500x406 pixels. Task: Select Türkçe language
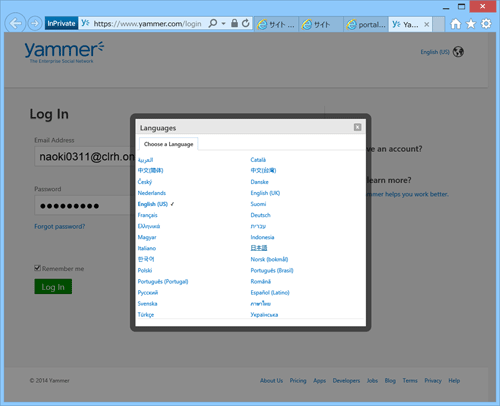click(146, 314)
